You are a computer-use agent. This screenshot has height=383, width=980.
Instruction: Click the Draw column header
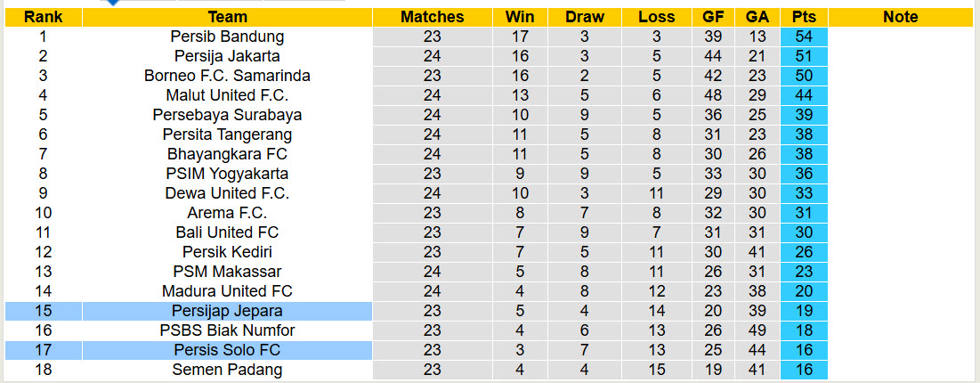(584, 17)
